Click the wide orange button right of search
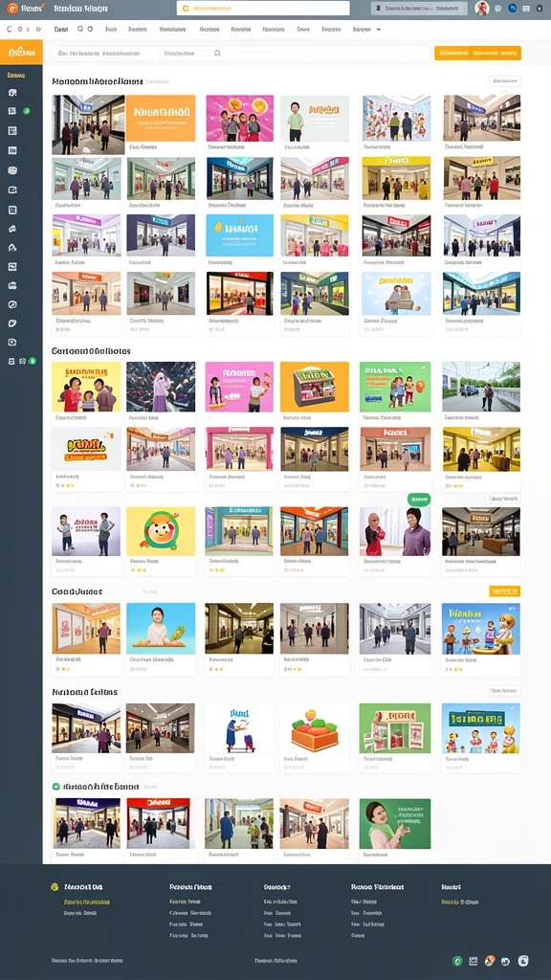This screenshot has height=980, width=551. [x=477, y=54]
